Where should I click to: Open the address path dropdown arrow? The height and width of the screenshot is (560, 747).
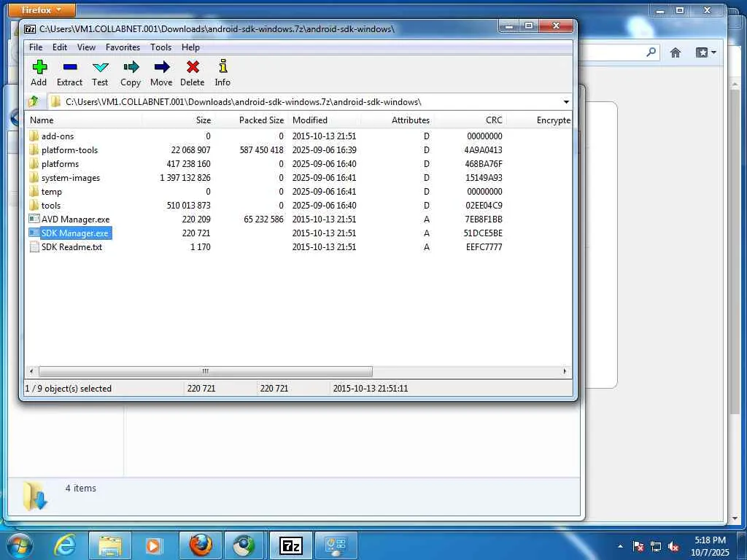pyautogui.click(x=566, y=102)
